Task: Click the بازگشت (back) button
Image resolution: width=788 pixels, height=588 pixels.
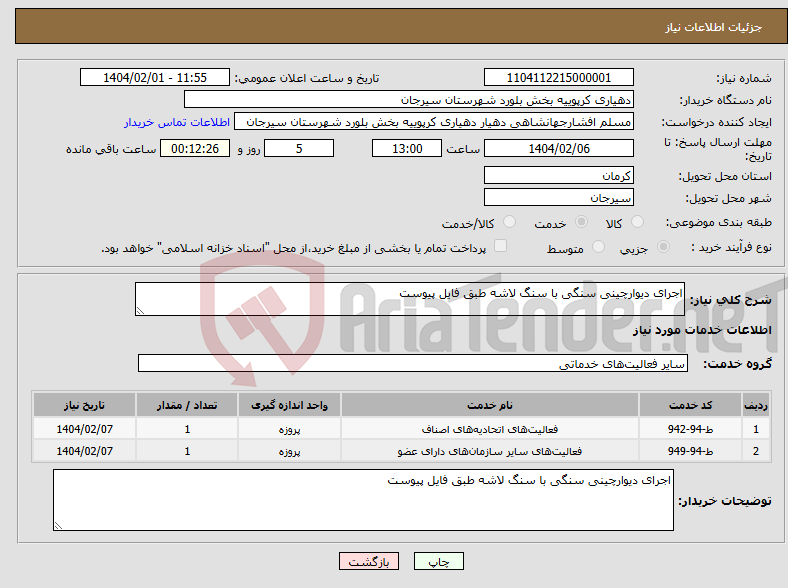Action: pyautogui.click(x=369, y=561)
